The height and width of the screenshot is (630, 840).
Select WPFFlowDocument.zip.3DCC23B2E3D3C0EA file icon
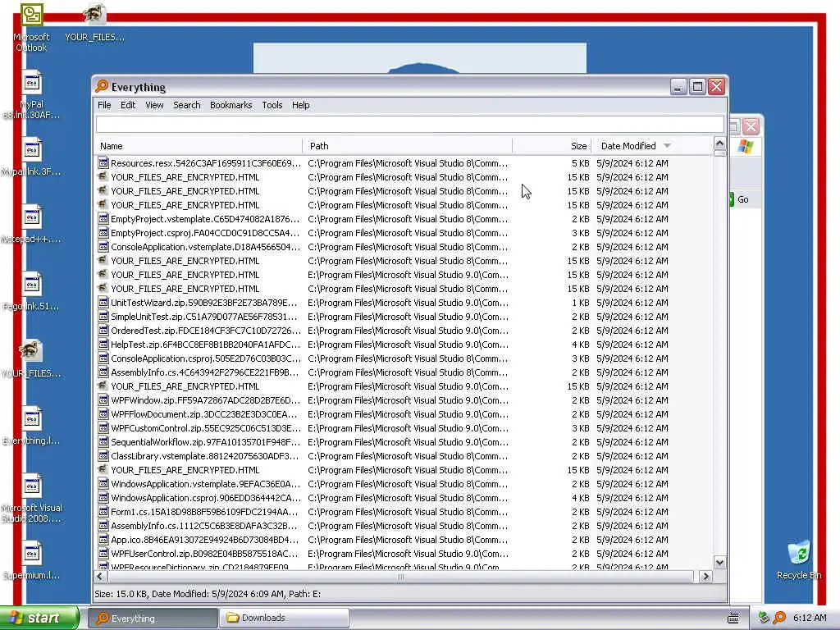pos(103,414)
